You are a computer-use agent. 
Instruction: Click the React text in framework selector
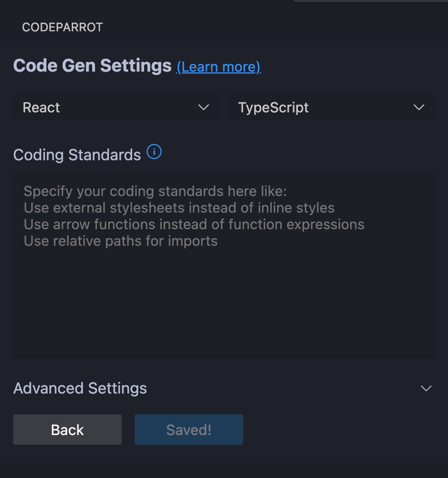click(x=41, y=108)
